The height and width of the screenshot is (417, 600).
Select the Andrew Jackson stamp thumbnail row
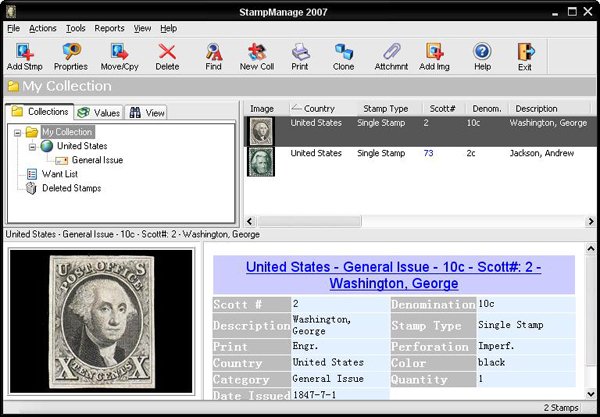pos(262,161)
